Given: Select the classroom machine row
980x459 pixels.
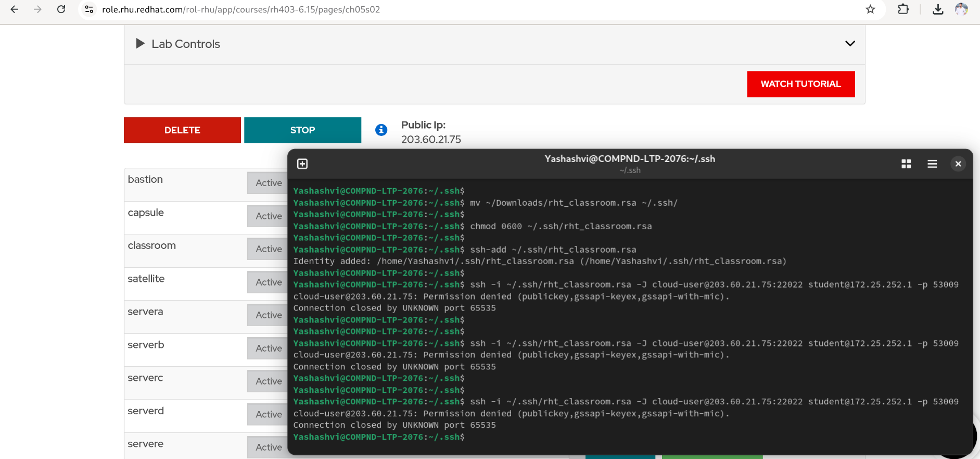Looking at the screenshot, I should (x=206, y=251).
